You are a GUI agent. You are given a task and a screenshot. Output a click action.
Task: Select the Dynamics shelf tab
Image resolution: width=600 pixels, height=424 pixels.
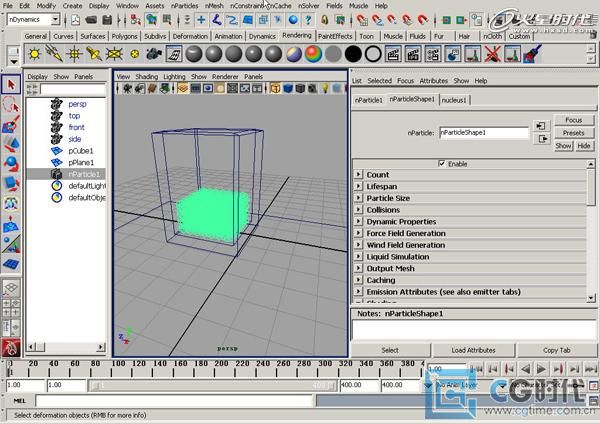pyautogui.click(x=262, y=36)
